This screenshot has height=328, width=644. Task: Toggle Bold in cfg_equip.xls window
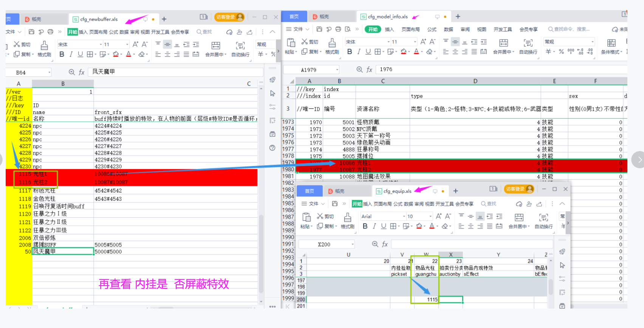coord(365,226)
